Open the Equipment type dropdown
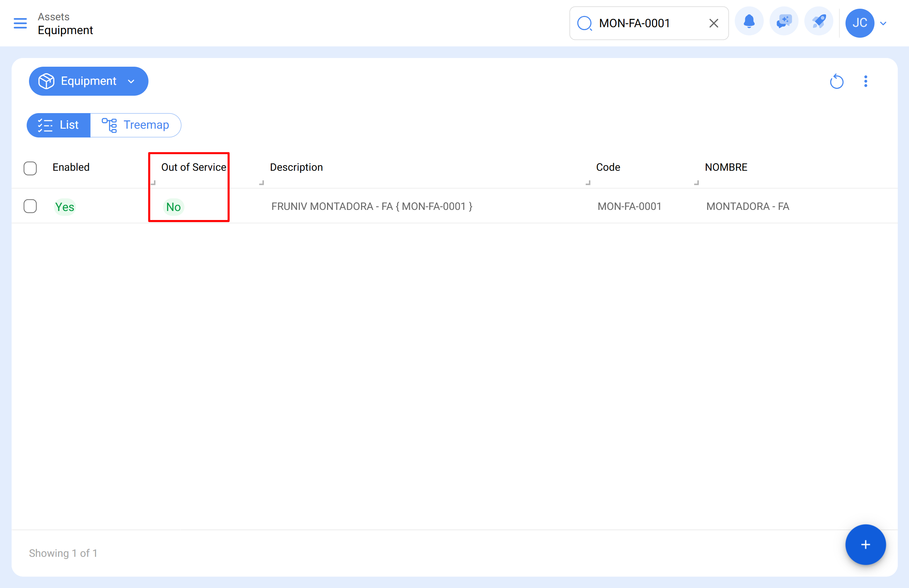This screenshot has width=909, height=588. 88,81
